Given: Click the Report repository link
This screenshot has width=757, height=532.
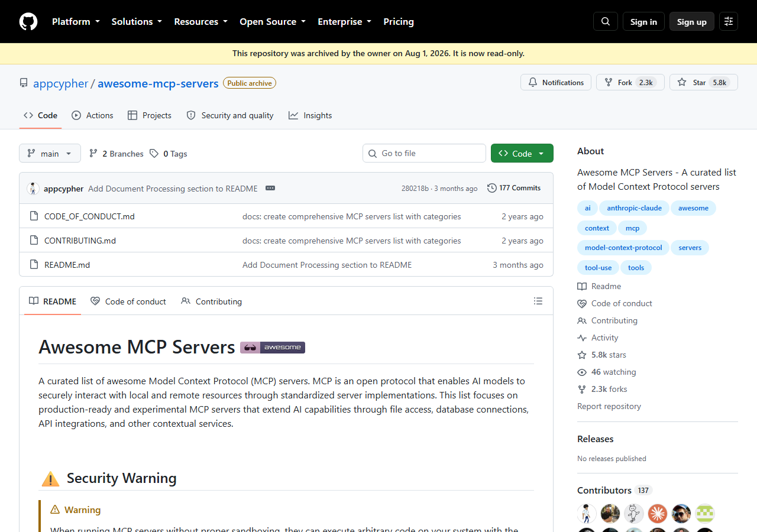Looking at the screenshot, I should coord(609,406).
